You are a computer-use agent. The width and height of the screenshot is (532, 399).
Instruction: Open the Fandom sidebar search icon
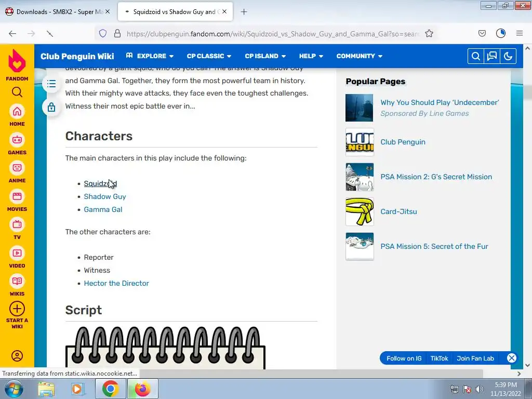(17, 92)
